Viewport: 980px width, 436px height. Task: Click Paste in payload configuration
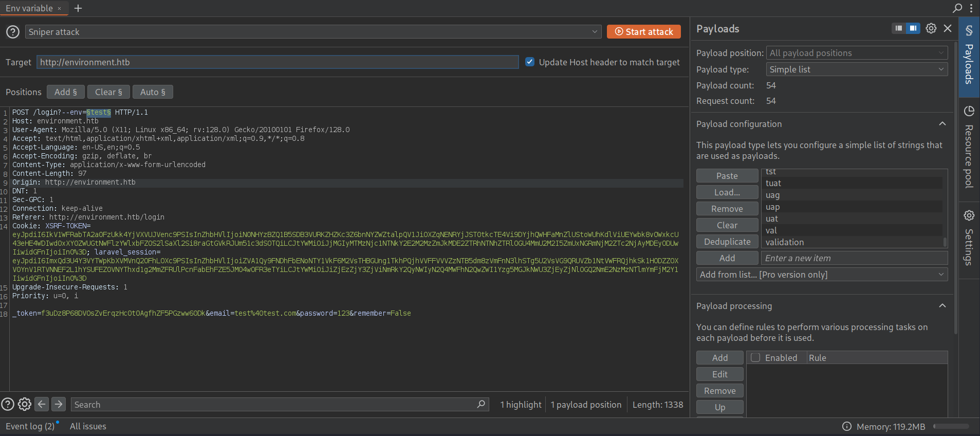click(x=727, y=176)
